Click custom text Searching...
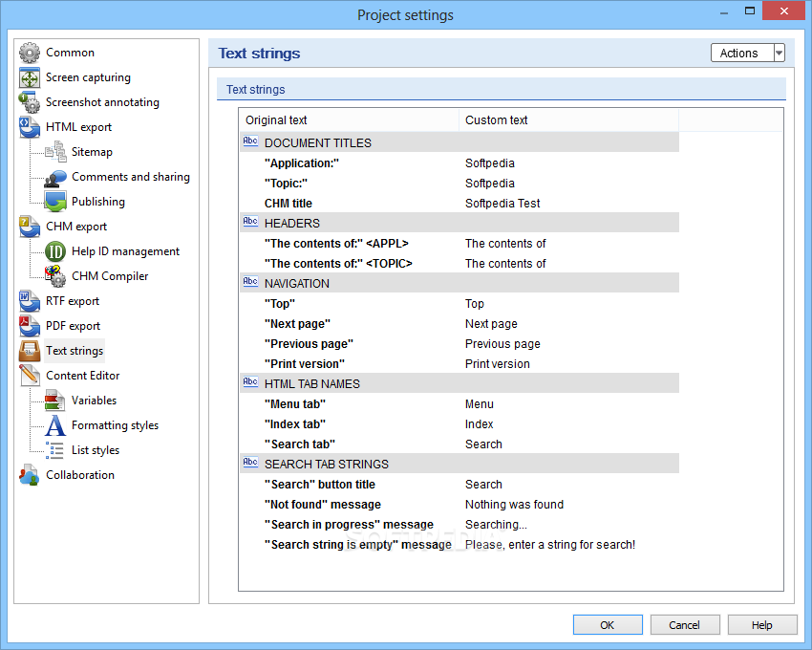This screenshot has width=812, height=650. click(496, 525)
